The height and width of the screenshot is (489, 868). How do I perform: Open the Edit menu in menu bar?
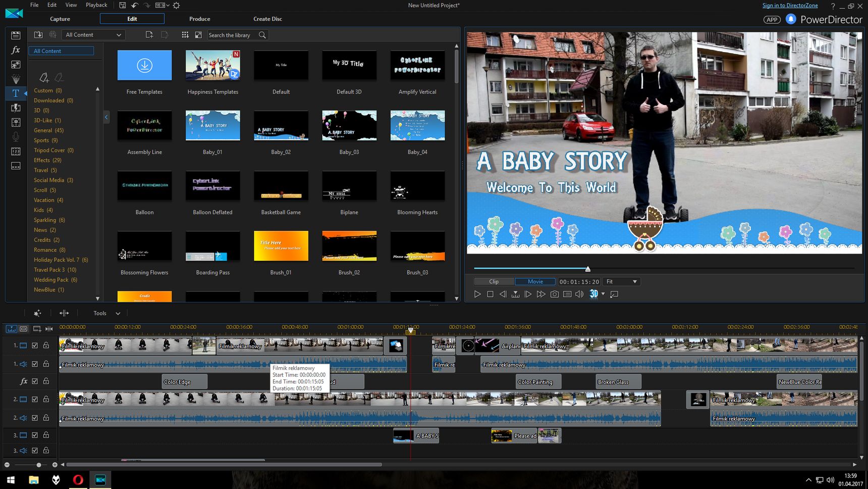point(52,5)
